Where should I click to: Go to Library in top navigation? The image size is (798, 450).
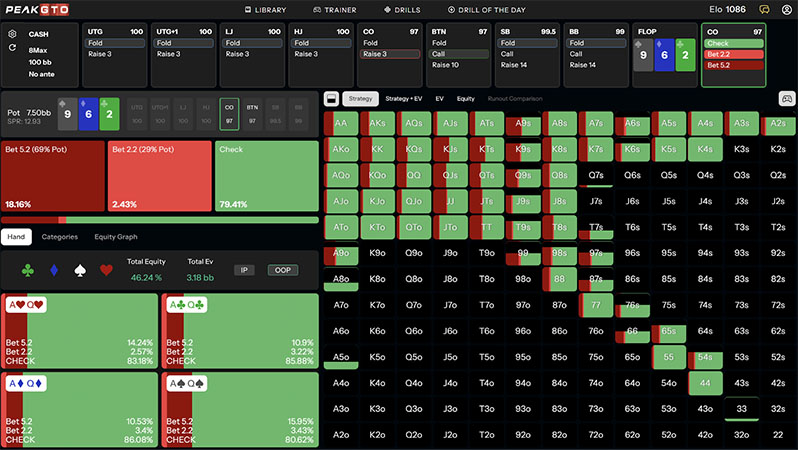coord(265,10)
